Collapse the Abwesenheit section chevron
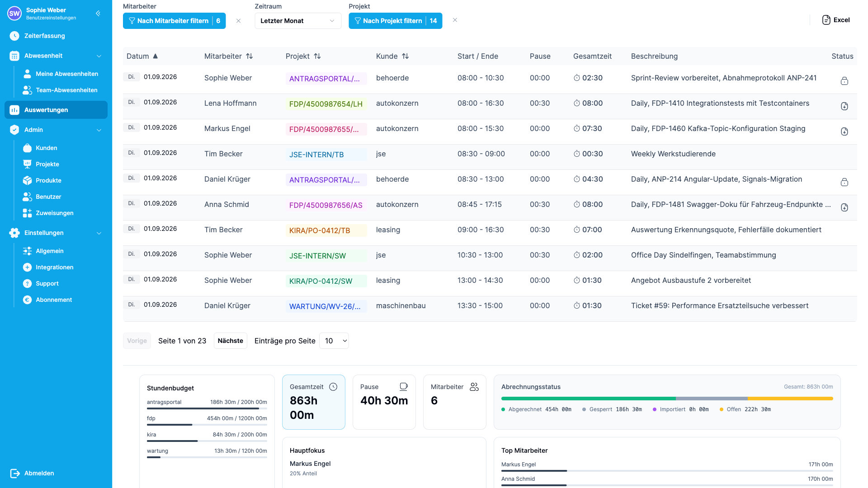The height and width of the screenshot is (488, 868). (x=99, y=56)
